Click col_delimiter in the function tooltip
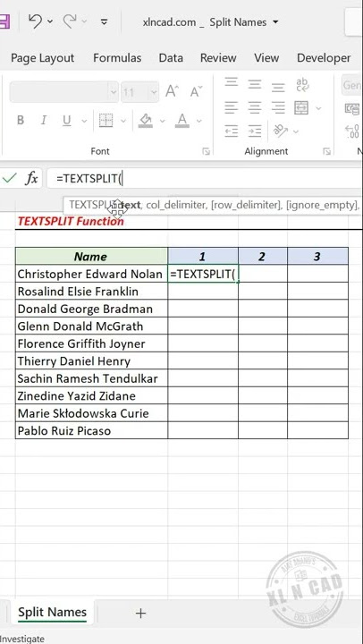The image size is (363, 644). point(176,205)
